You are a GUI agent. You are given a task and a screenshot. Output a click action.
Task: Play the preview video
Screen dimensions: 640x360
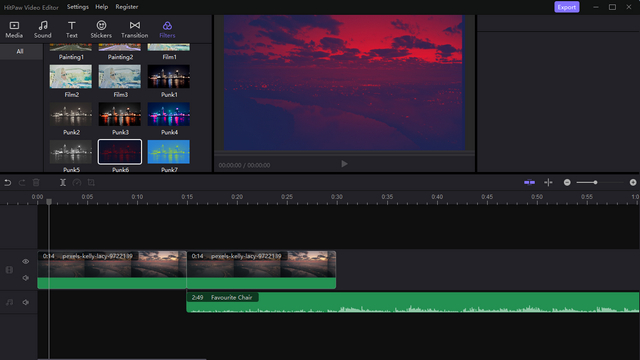tap(344, 164)
